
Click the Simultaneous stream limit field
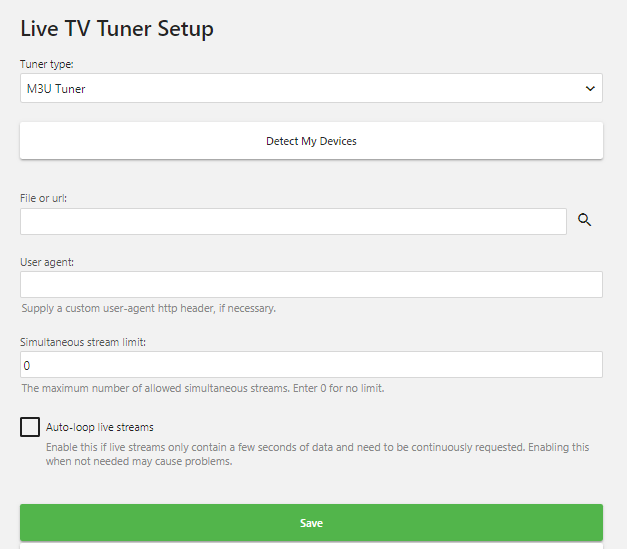tap(311, 364)
